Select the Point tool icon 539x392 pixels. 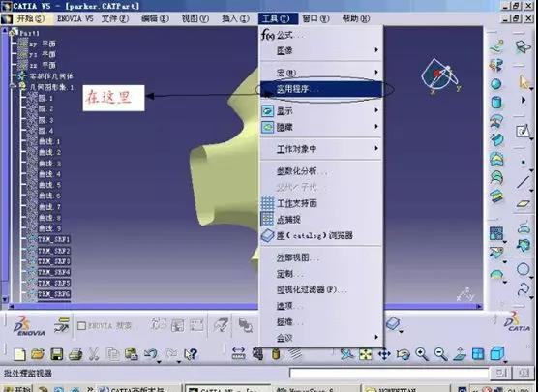524,162
